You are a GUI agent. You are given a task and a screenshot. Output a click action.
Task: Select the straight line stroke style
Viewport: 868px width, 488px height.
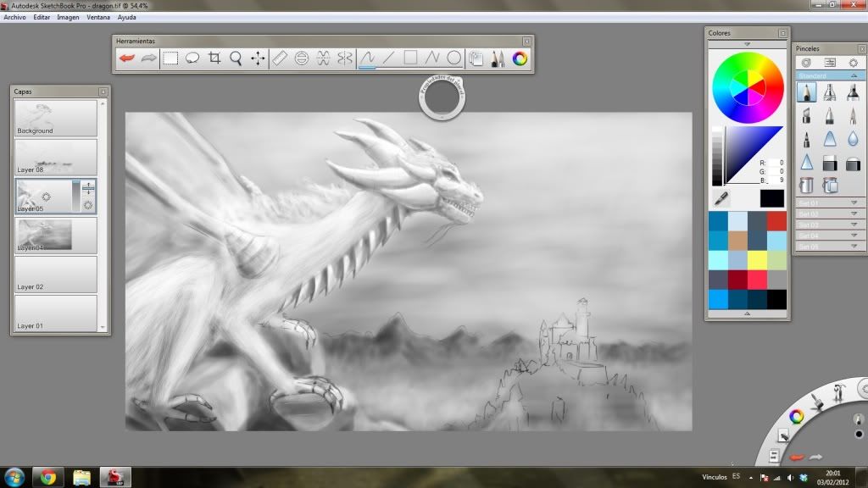coord(388,58)
